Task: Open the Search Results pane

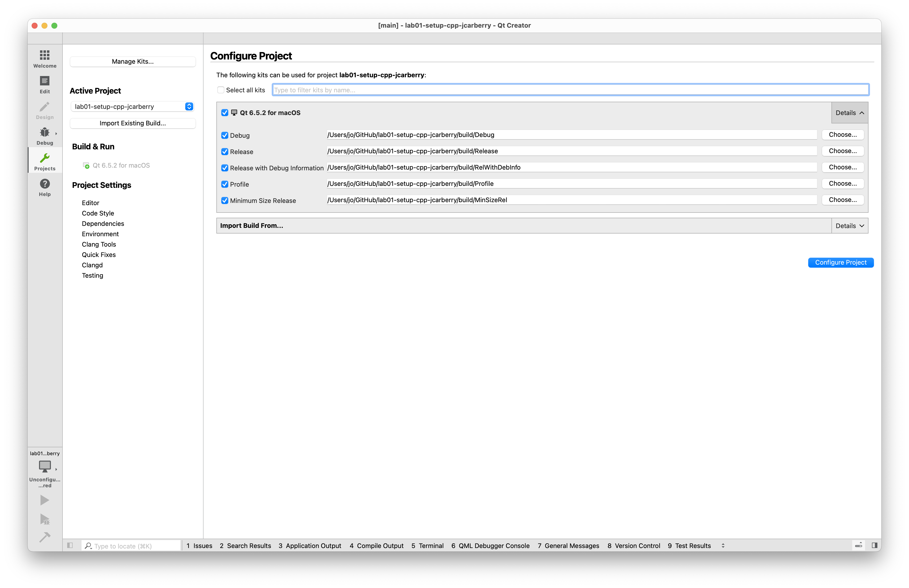Action: 245,546
